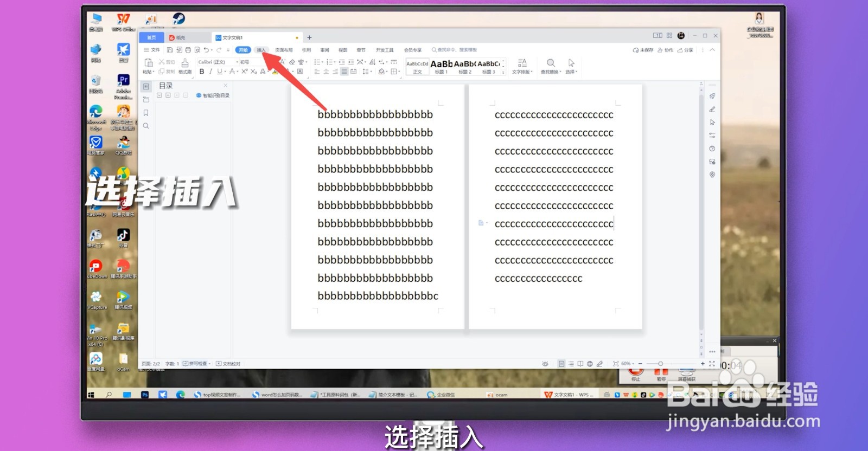868x451 pixels.
Task: Apply the 标题 2 style
Action: tap(465, 67)
